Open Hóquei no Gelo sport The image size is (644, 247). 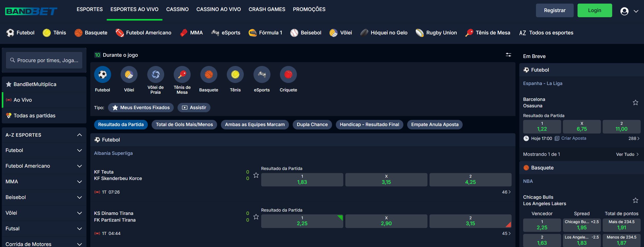[x=384, y=33]
